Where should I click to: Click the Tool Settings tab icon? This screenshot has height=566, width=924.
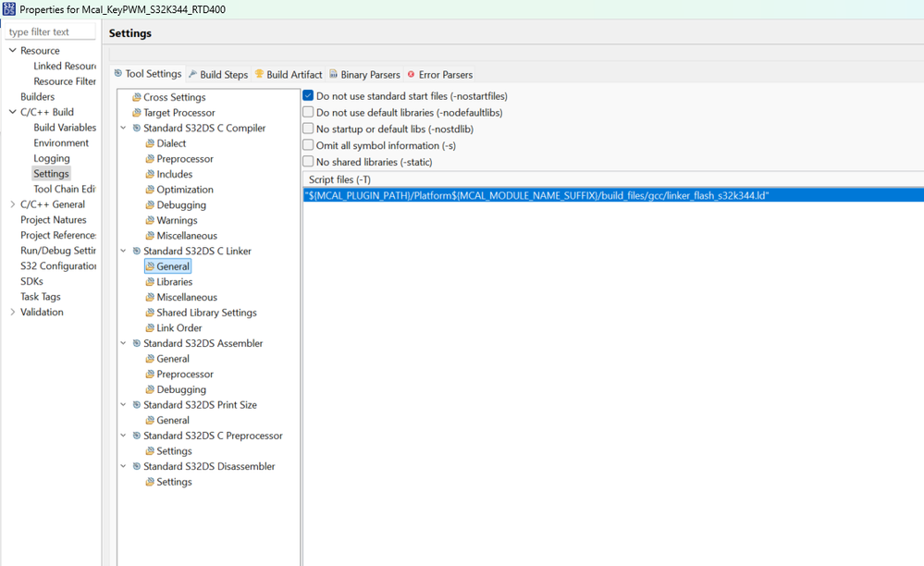pos(117,73)
